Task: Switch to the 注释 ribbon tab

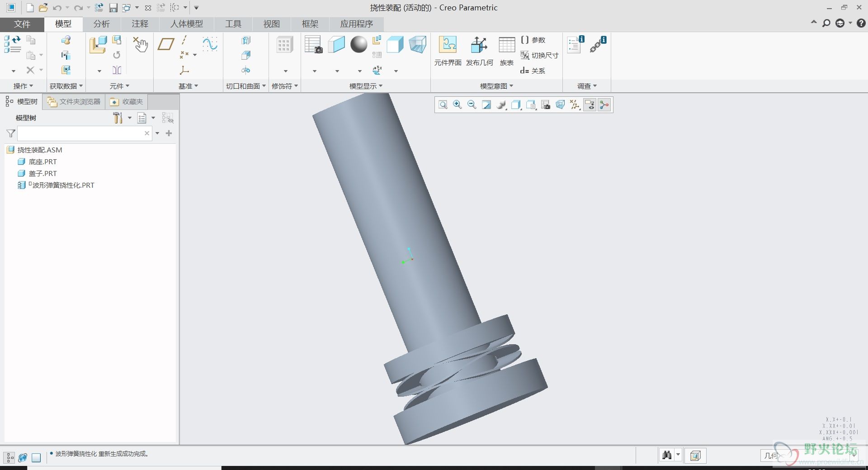Action: 140,24
